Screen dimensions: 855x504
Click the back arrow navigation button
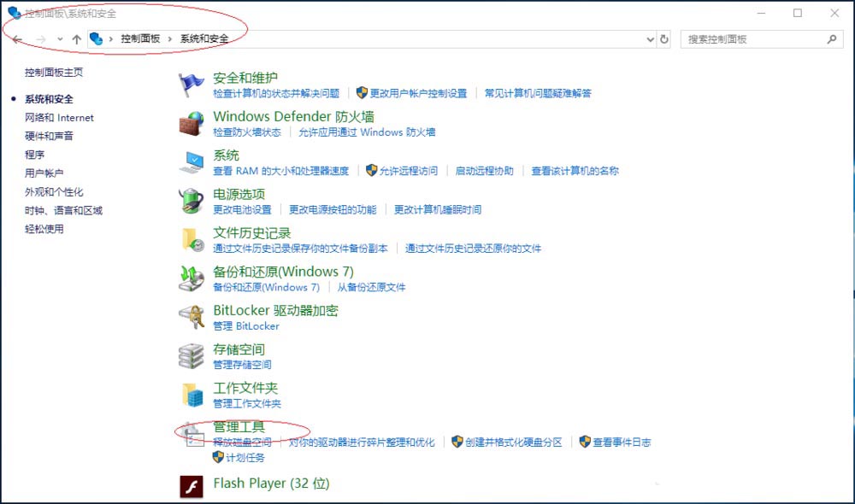click(x=17, y=39)
